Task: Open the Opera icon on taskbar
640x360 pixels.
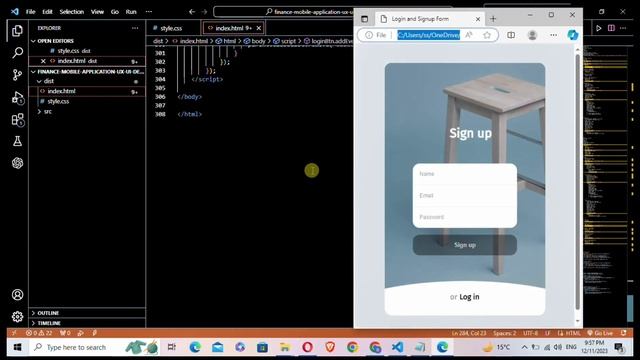Action: (307, 347)
